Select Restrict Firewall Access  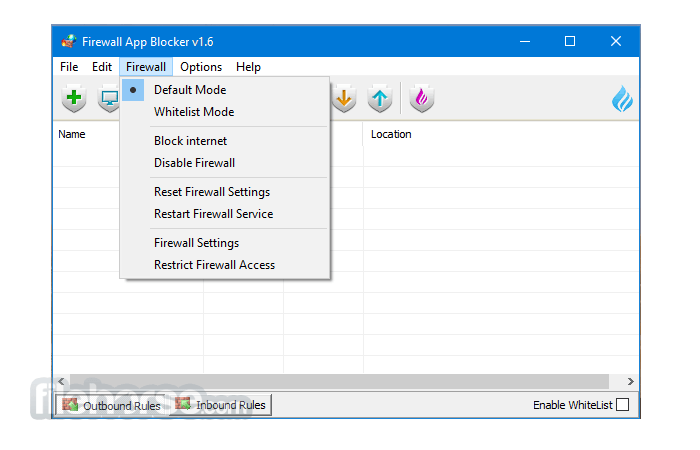click(x=225, y=264)
